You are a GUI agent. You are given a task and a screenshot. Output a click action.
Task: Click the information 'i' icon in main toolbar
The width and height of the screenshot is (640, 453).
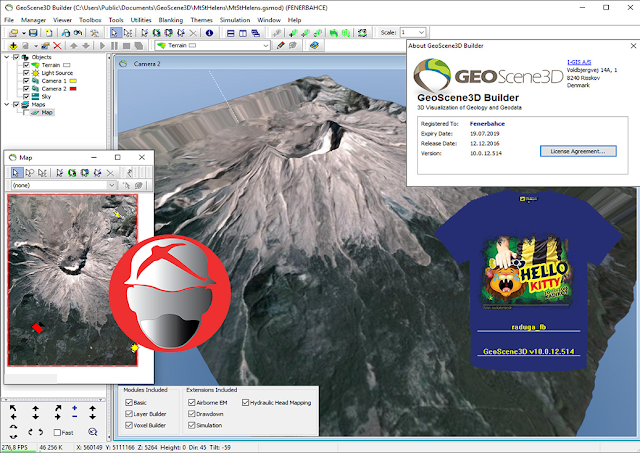pyautogui.click(x=209, y=33)
